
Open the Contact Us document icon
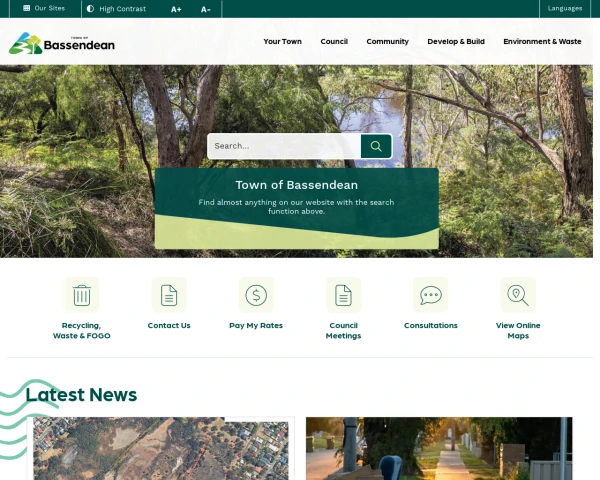[169, 295]
